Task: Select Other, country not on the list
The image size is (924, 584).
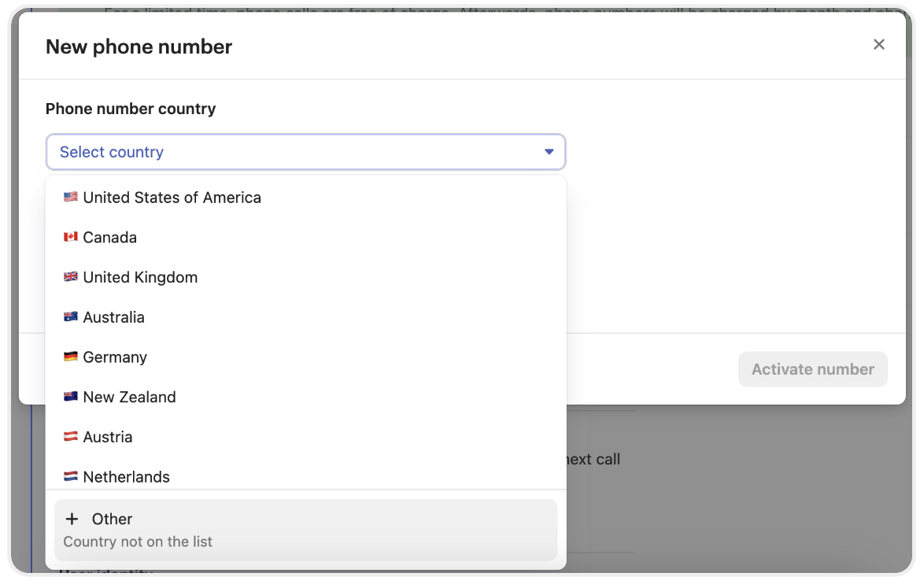Action: tap(305, 529)
